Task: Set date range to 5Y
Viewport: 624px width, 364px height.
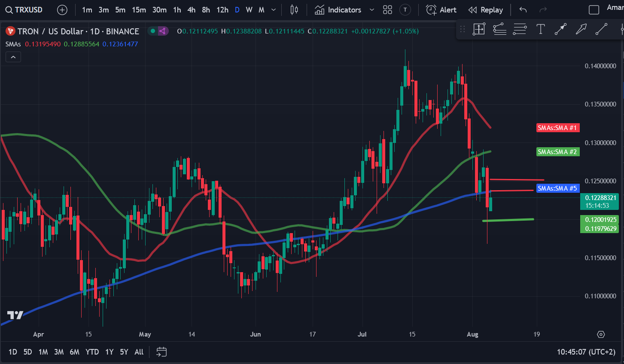Action: [124, 352]
